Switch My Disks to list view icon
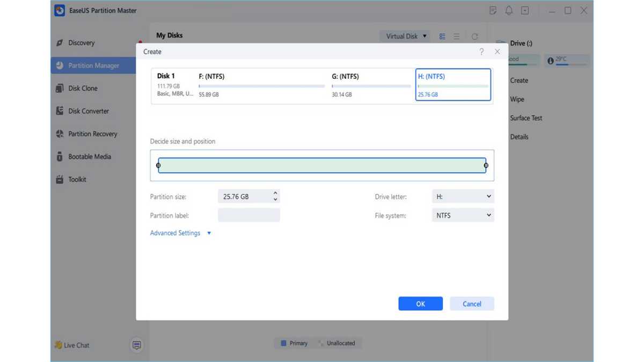Screen dimensions: 644x362 point(457,36)
